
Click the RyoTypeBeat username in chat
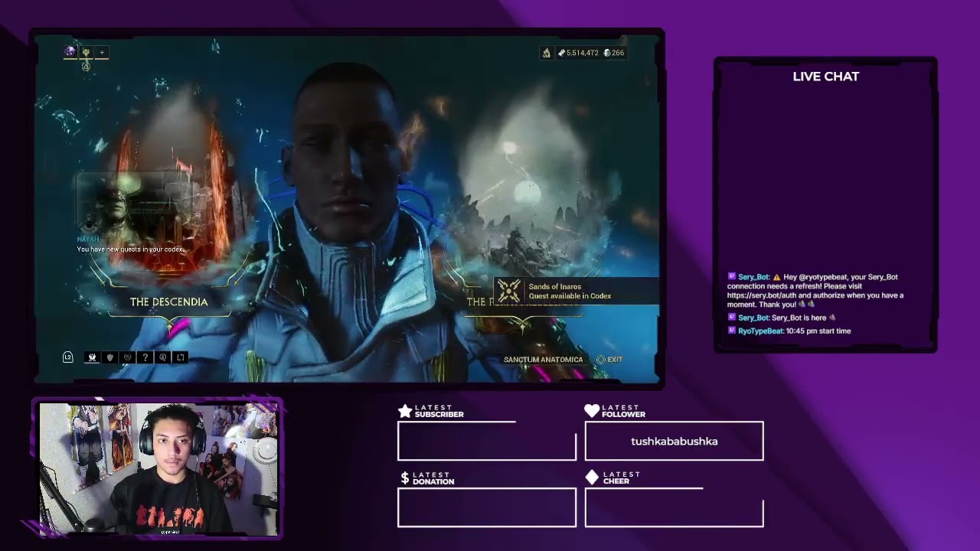pyautogui.click(x=761, y=331)
